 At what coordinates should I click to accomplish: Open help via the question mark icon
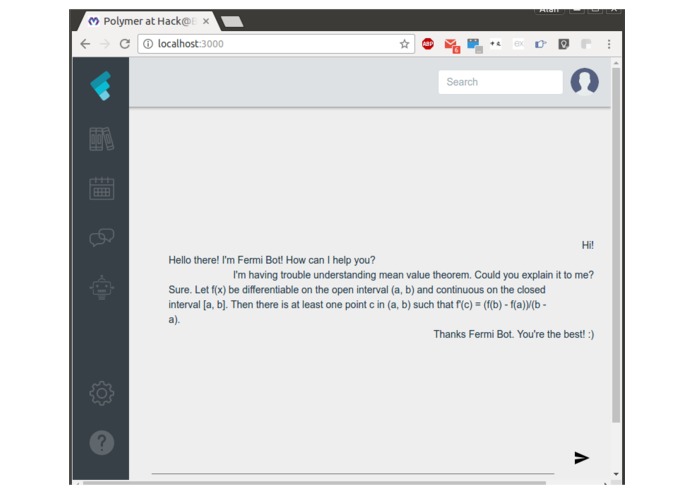pos(102,443)
